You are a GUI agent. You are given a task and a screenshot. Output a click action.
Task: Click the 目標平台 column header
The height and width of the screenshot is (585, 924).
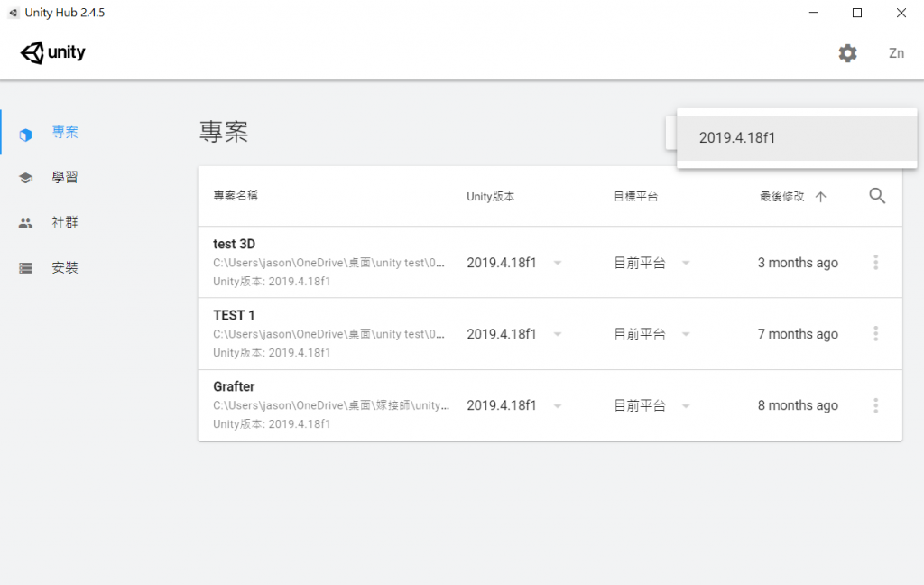636,197
